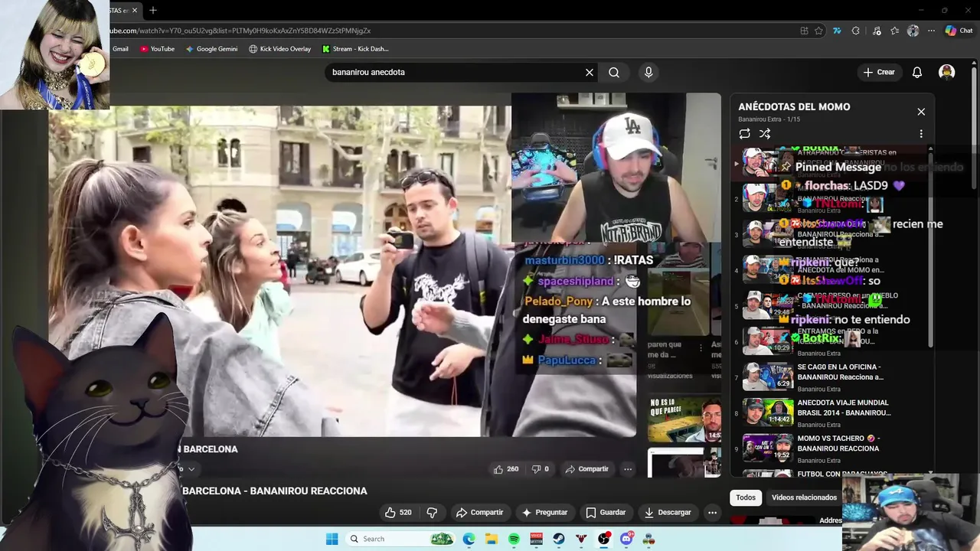
Task: Open the 7TV browser extension
Action: point(837,31)
